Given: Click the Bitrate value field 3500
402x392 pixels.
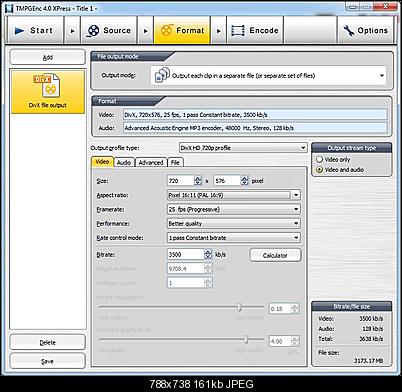Looking at the screenshot, I should coord(186,254).
